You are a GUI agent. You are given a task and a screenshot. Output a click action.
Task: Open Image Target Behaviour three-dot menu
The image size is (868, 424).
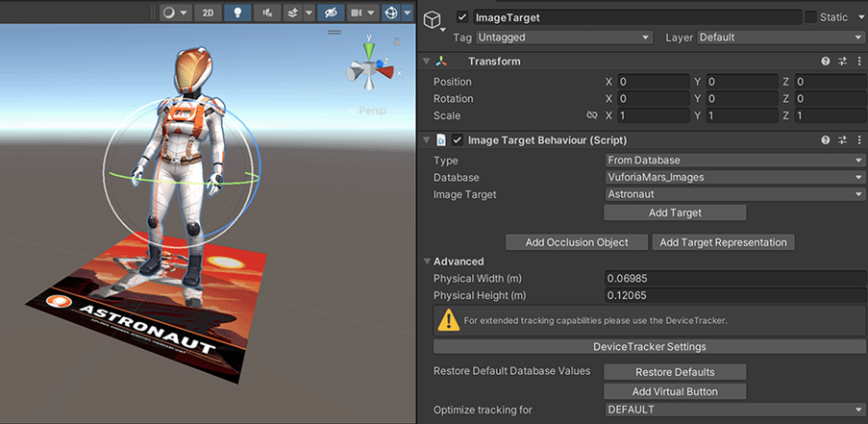pyautogui.click(x=857, y=140)
